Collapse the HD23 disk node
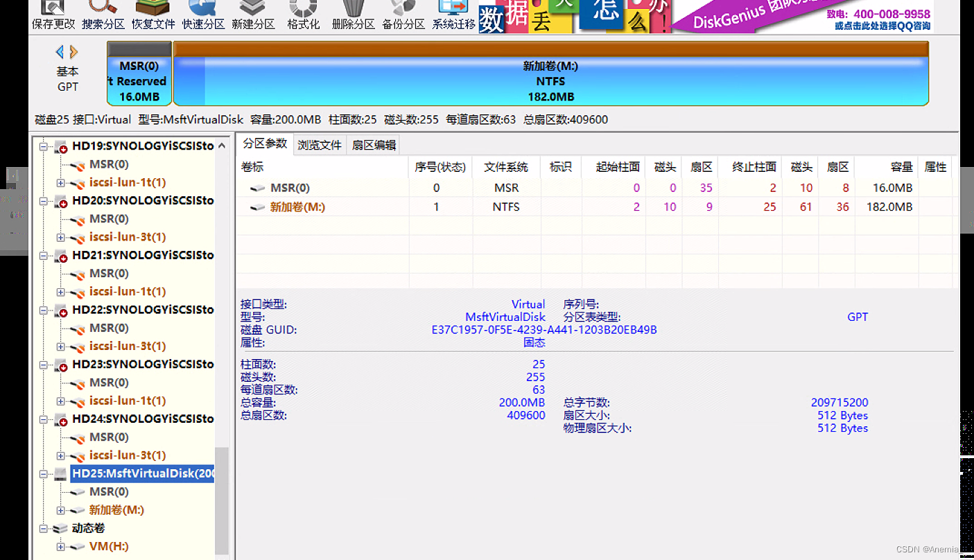Viewport: 974px width, 560px height. pyautogui.click(x=43, y=365)
